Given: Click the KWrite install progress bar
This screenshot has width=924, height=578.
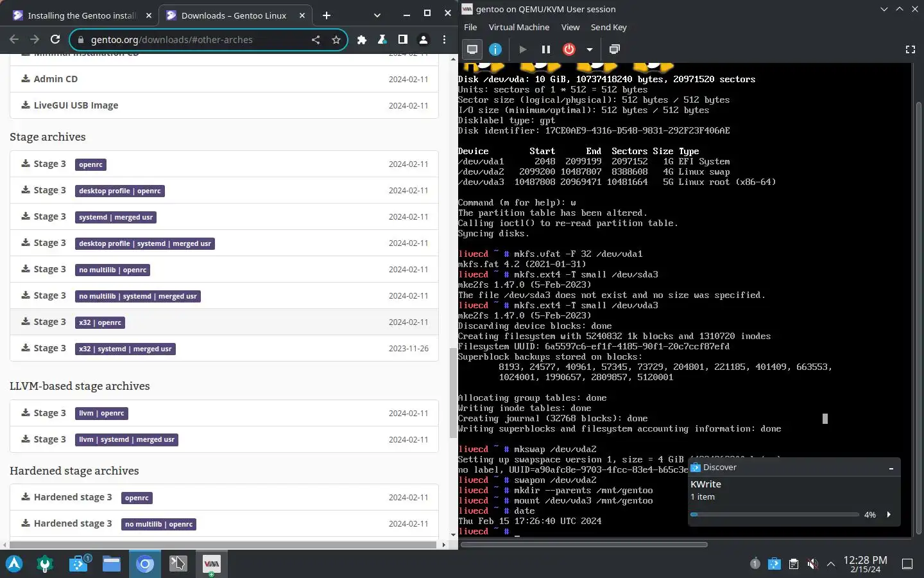Looking at the screenshot, I should tap(774, 514).
